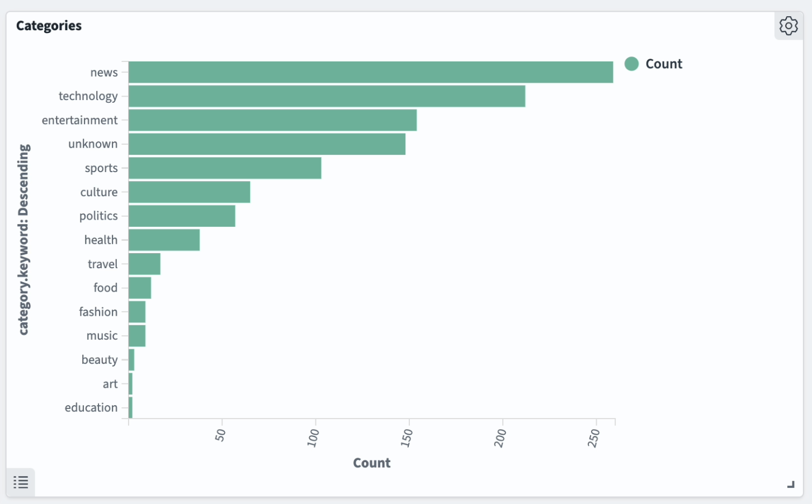The height and width of the screenshot is (504, 812).
Task: Click the green Count legend color dot
Action: tap(631, 64)
